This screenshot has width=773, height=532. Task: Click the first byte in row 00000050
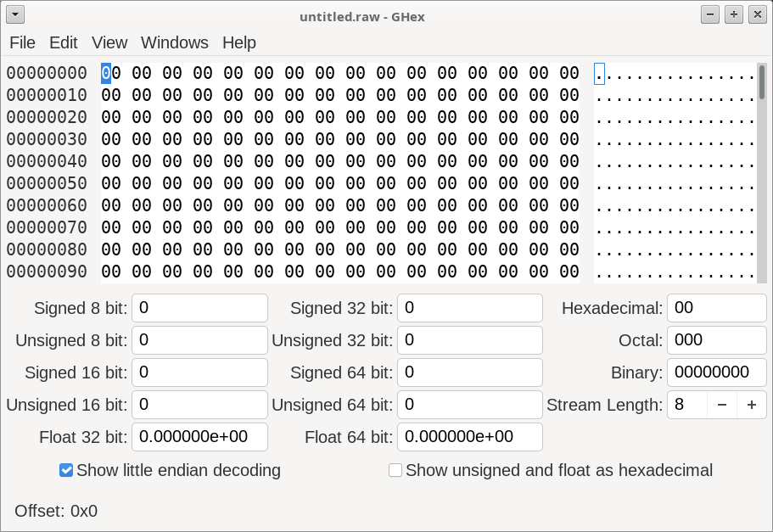(111, 183)
